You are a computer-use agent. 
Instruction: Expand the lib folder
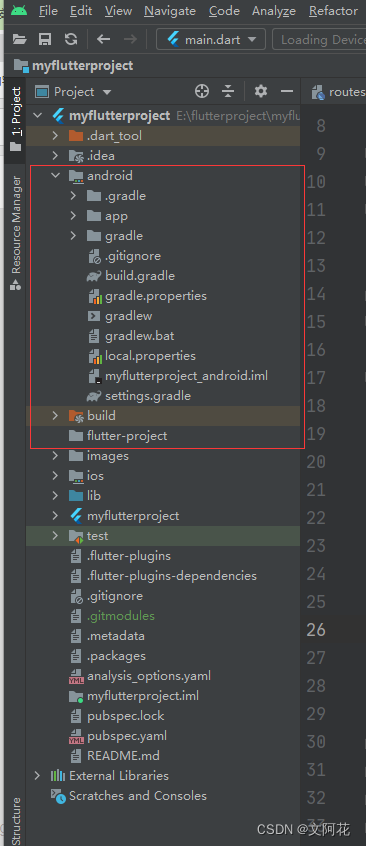coord(55,495)
